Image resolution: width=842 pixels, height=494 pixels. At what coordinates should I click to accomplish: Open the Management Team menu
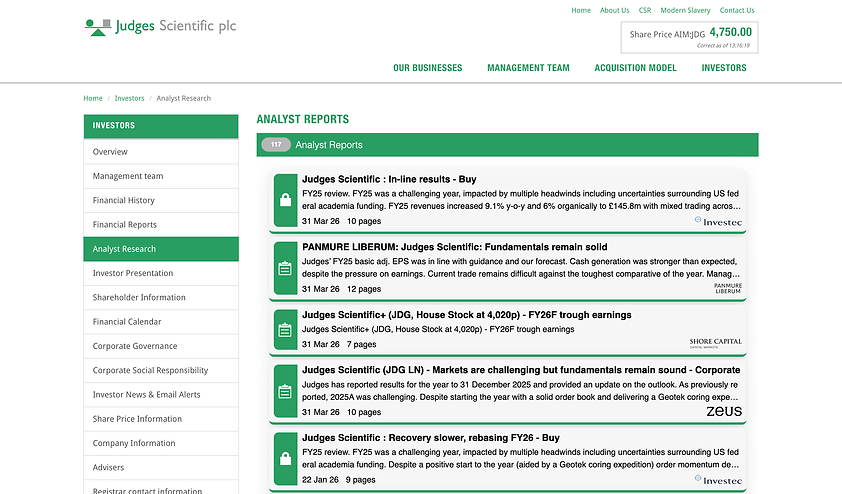(528, 68)
